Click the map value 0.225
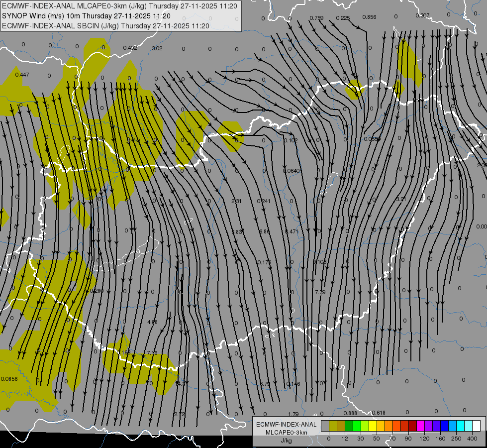This screenshot has width=487, height=448. point(343,18)
